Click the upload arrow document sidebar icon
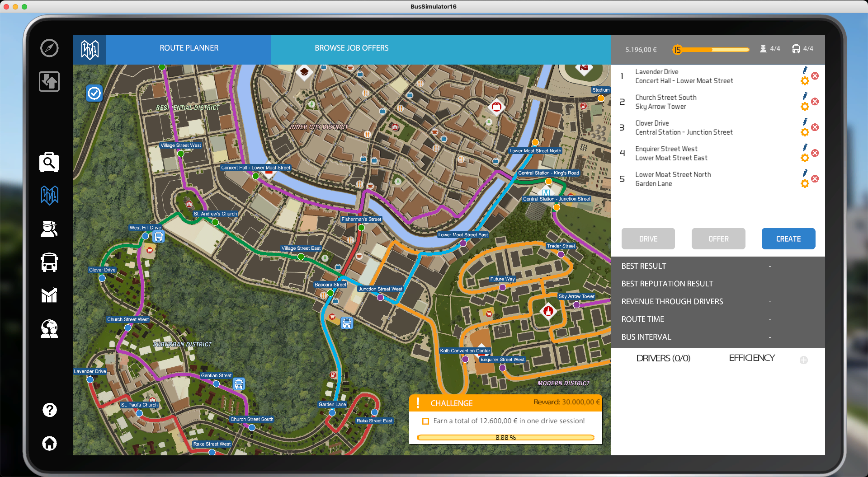The width and height of the screenshot is (868, 477). pos(49,82)
